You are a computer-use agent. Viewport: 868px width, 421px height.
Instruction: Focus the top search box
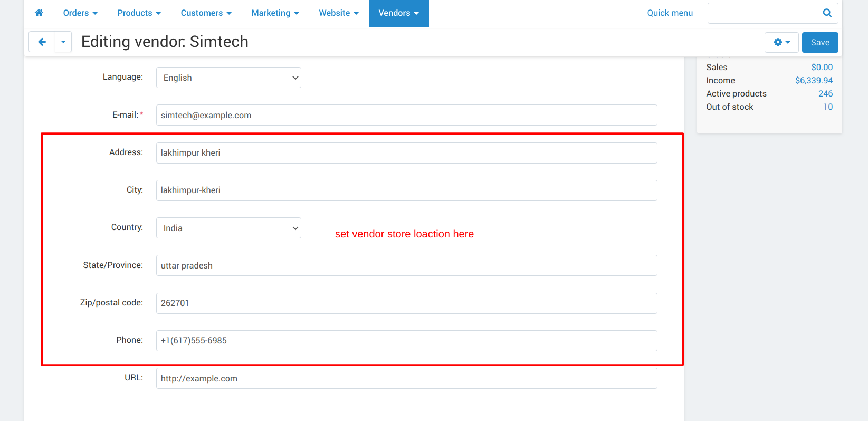coord(761,13)
